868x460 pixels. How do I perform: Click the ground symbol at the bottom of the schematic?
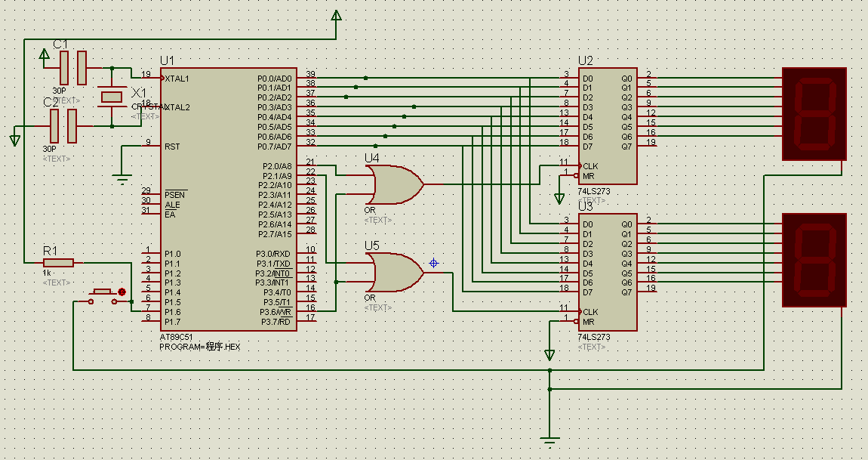[549, 443]
